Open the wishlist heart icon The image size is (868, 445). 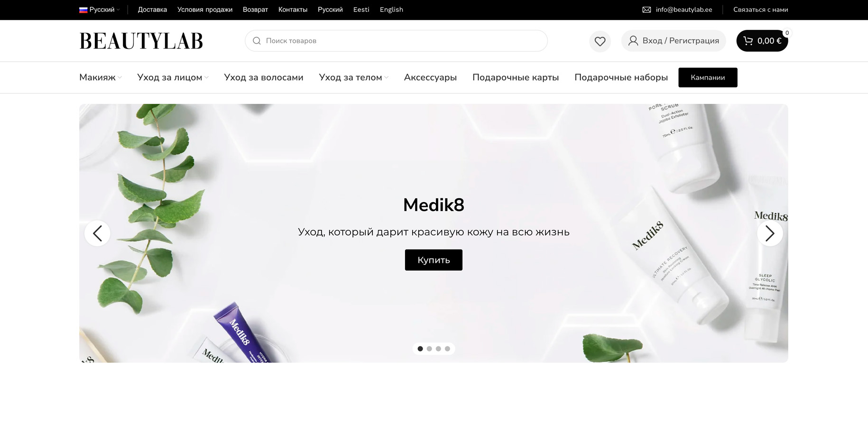point(600,41)
